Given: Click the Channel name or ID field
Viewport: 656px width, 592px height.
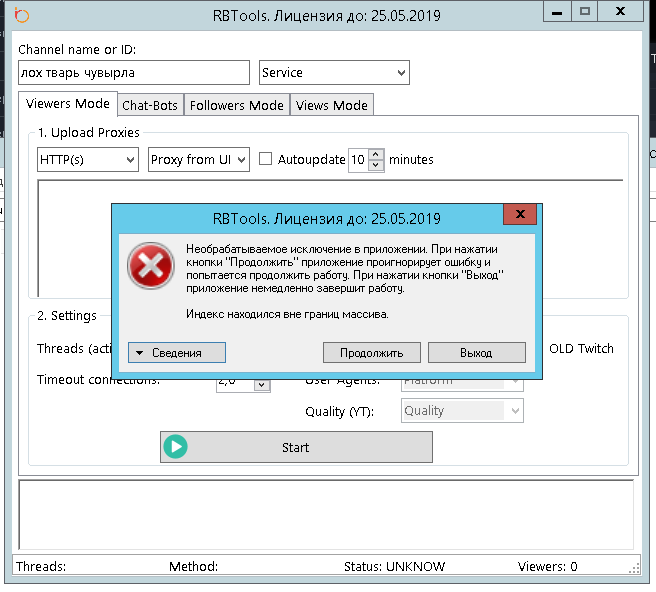Looking at the screenshot, I should (133, 73).
